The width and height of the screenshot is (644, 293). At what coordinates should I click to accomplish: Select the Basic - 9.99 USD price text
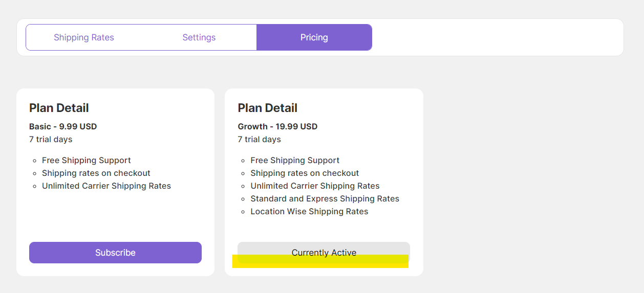pyautogui.click(x=63, y=126)
